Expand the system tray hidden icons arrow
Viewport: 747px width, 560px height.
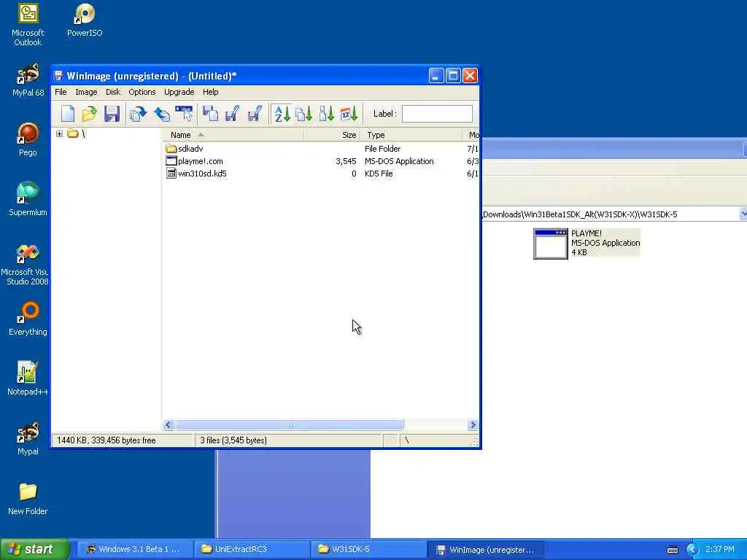pos(692,550)
